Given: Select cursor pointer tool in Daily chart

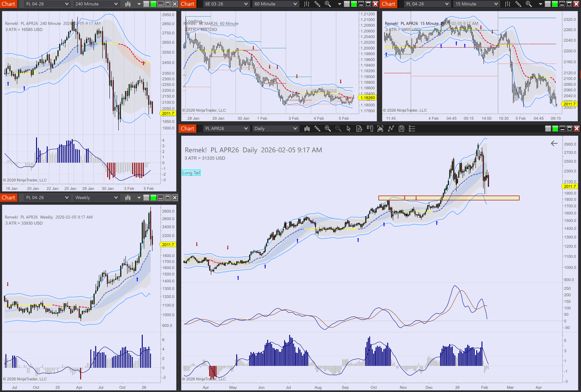Looking at the screenshot, I should 349,129.
